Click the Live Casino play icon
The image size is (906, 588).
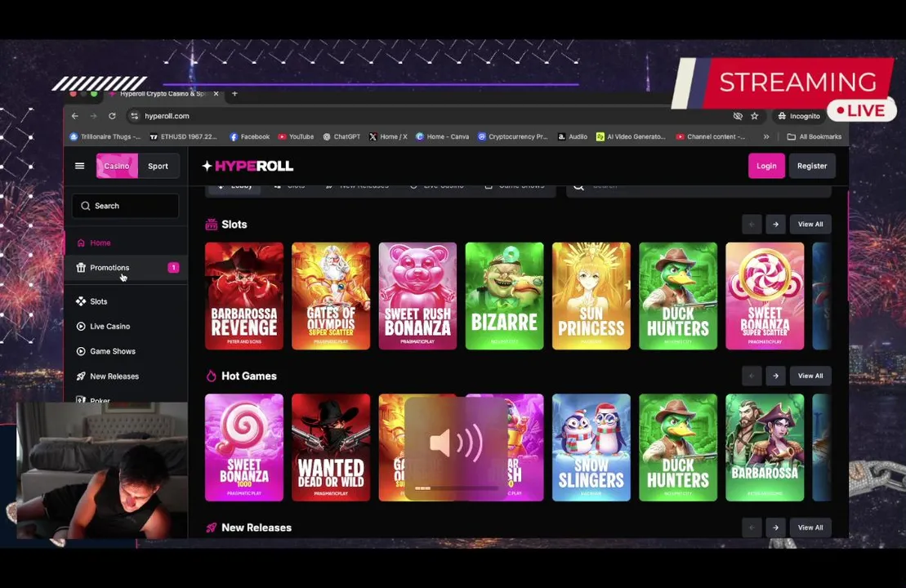tap(81, 327)
